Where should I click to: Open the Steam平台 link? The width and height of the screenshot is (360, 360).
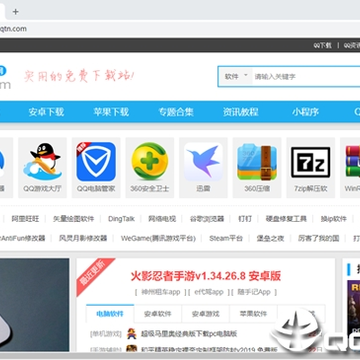coord(226,238)
